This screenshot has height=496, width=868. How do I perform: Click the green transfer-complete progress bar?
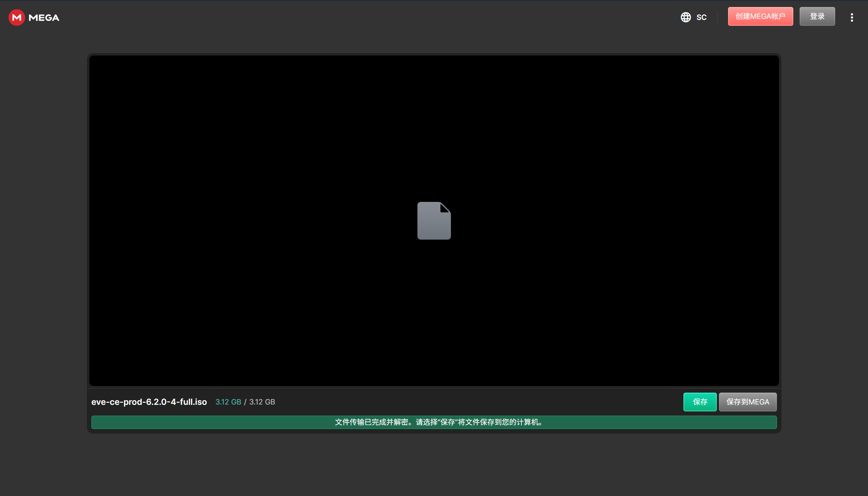click(434, 422)
